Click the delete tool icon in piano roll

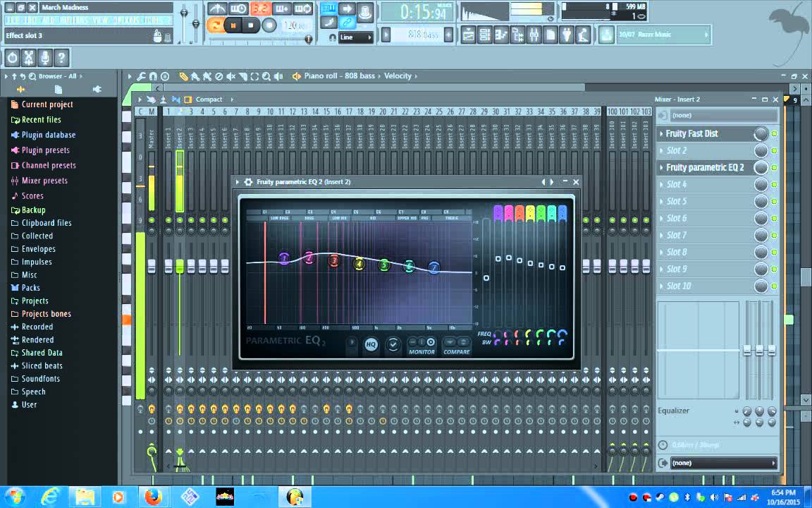(x=219, y=76)
